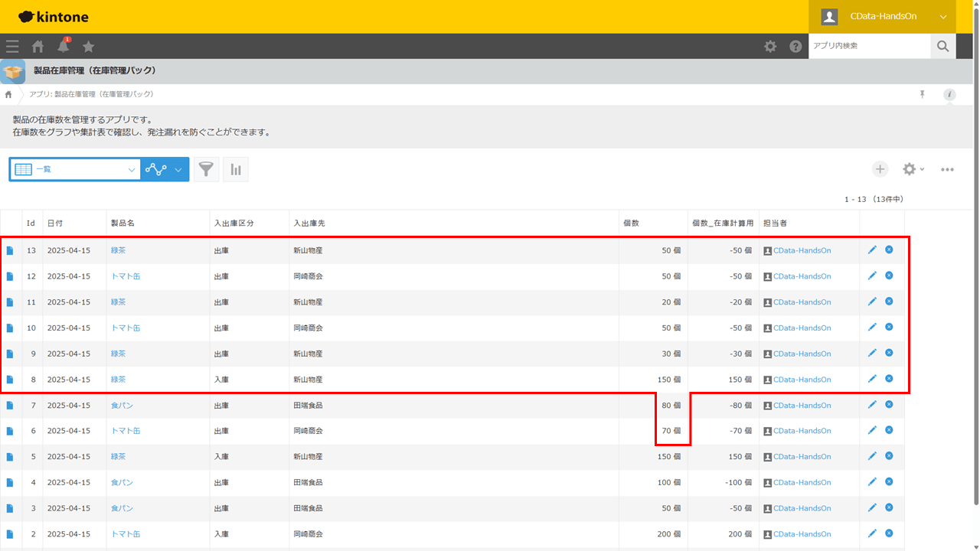
Task: Open the hamburger menu in header
Action: (12, 47)
